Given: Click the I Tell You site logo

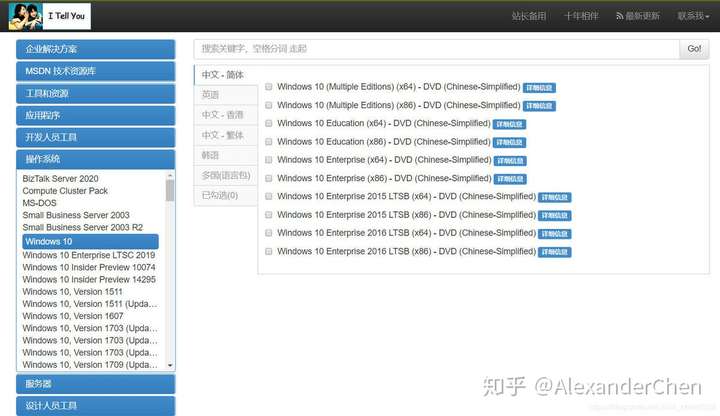Looking at the screenshot, I should [50, 16].
